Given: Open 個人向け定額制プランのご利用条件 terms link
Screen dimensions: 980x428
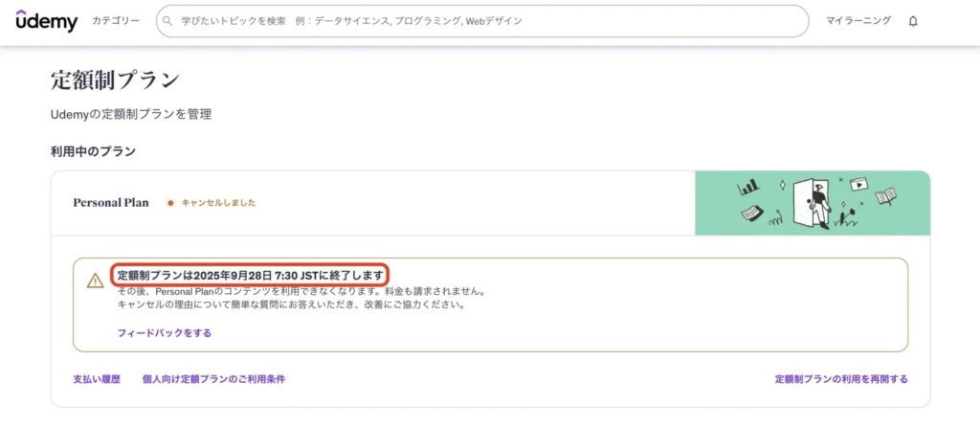Looking at the screenshot, I should point(213,379).
